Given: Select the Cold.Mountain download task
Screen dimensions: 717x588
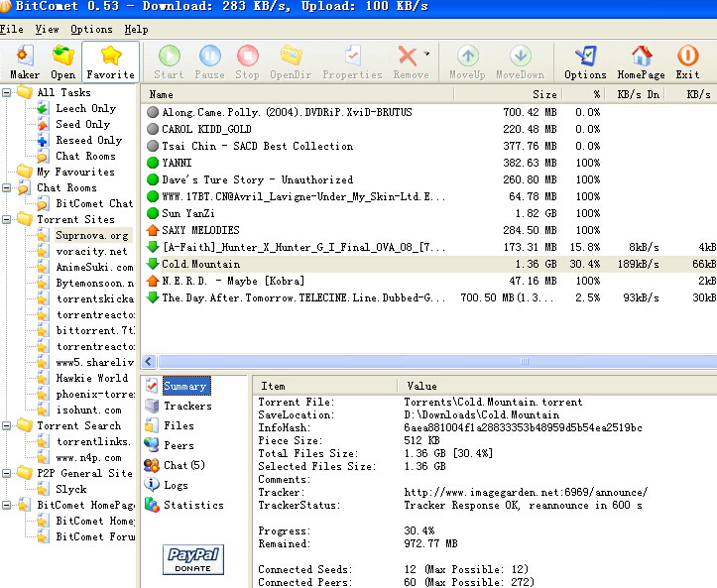Looking at the screenshot, I should [429, 265].
